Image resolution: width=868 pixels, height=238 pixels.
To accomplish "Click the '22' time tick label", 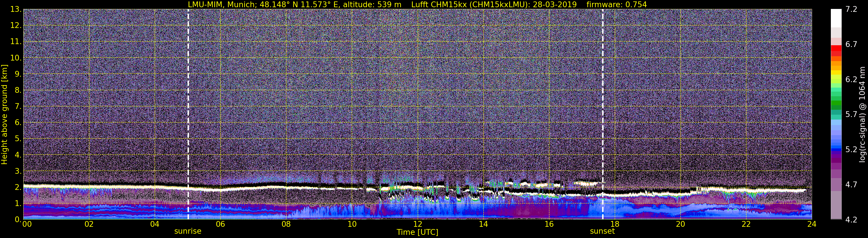I will click(x=746, y=224).
